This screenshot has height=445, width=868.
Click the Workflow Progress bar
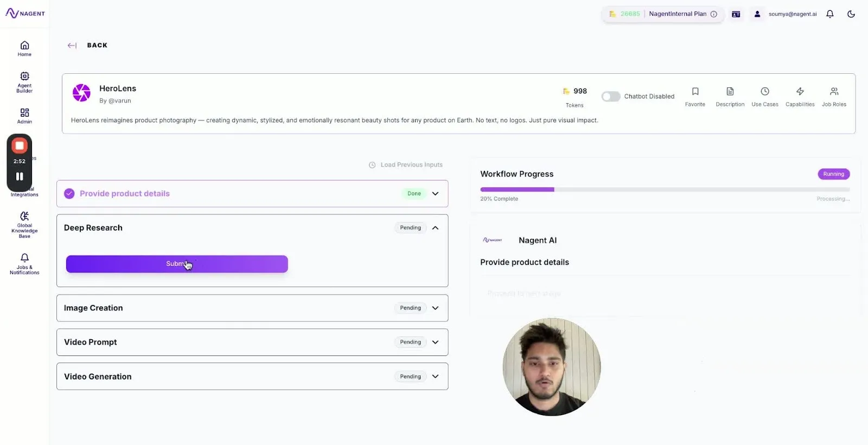pyautogui.click(x=665, y=189)
